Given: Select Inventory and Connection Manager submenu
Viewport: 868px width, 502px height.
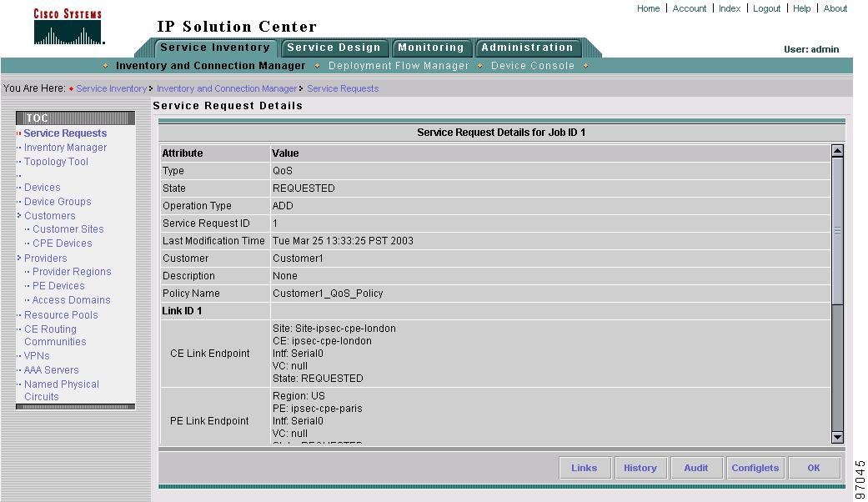Looking at the screenshot, I should click(210, 66).
